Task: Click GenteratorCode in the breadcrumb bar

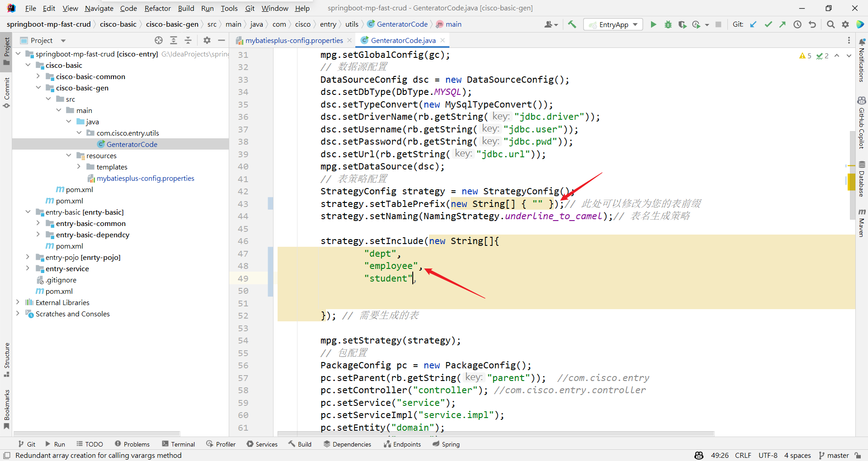Action: pyautogui.click(x=402, y=24)
